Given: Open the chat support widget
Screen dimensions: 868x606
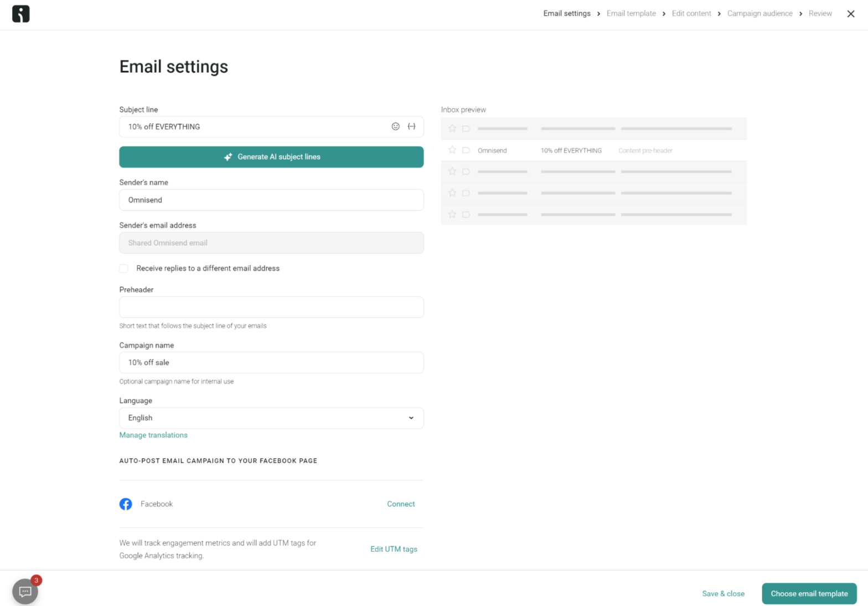Looking at the screenshot, I should (25, 591).
